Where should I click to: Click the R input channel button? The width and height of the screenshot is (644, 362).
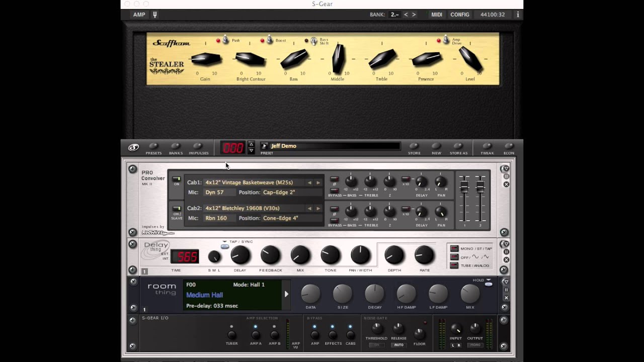coord(459,345)
